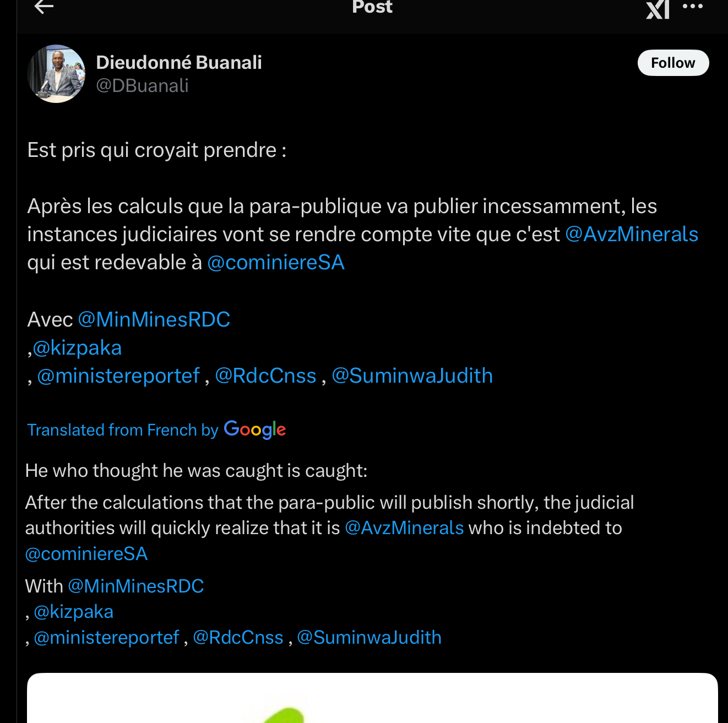Open @cominiereSA mention in original post

(276, 262)
